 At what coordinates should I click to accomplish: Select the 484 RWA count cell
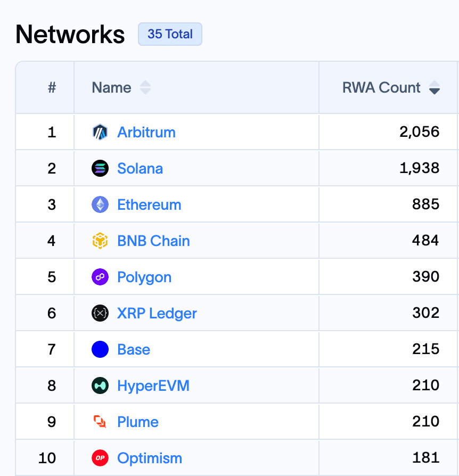coord(389,241)
